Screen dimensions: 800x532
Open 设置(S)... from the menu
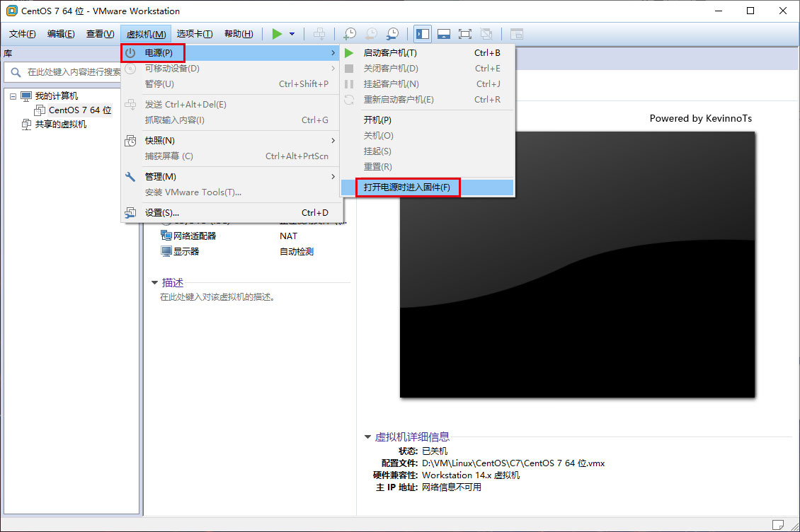pyautogui.click(x=230, y=213)
